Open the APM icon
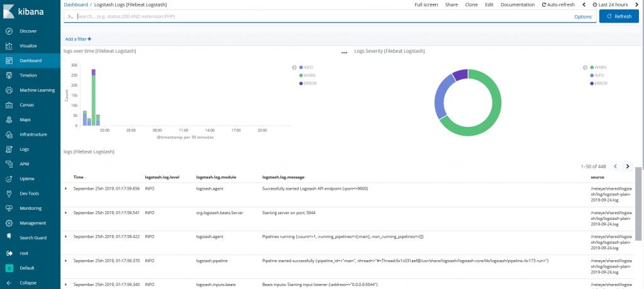The width and height of the screenshot is (644, 289). pyautogui.click(x=9, y=164)
